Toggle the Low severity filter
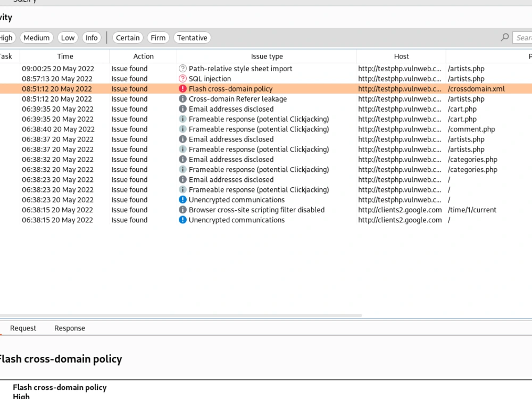Image resolution: width=532 pixels, height=399 pixels. [68, 38]
